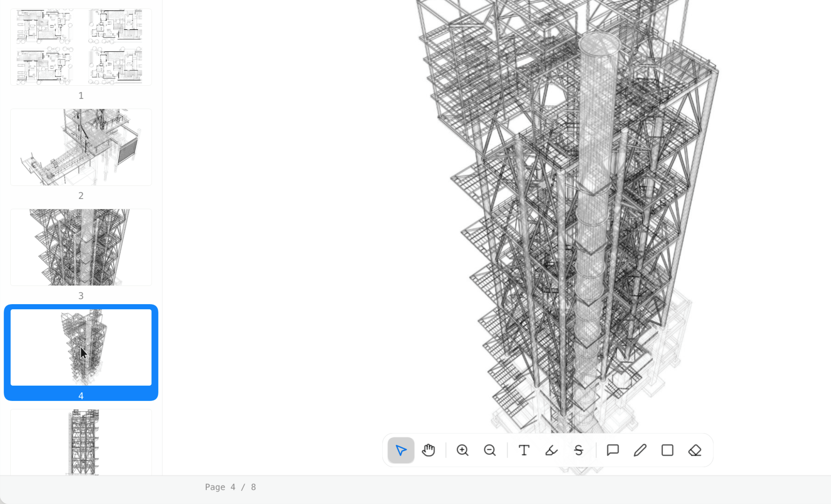Zoom in with the magnifier plus
This screenshot has width=831, height=504.
[463, 450]
